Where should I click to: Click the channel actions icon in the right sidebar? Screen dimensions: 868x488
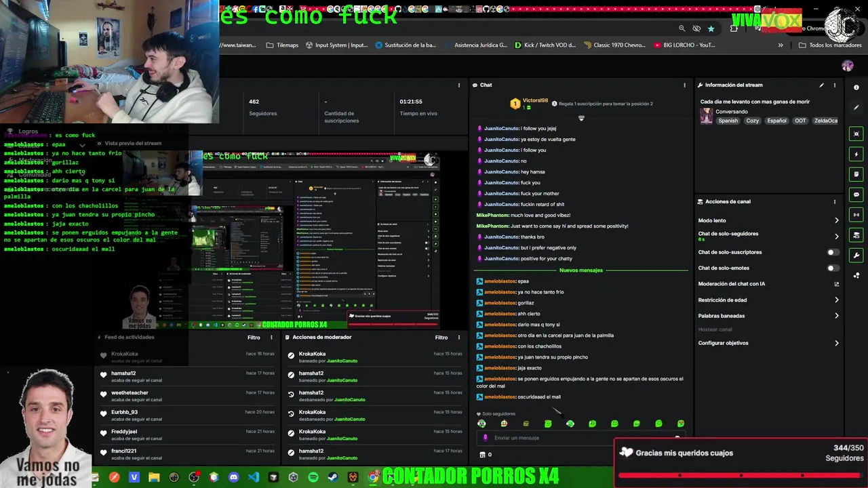856,235
